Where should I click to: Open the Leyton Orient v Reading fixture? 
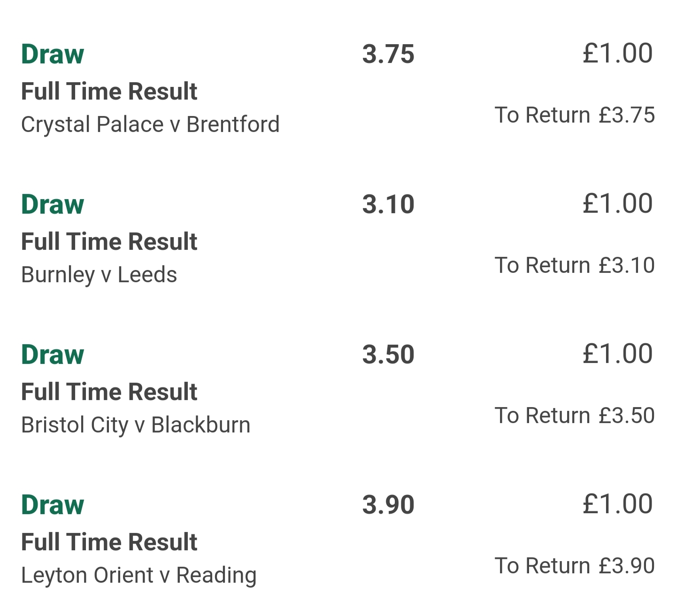[139, 576]
